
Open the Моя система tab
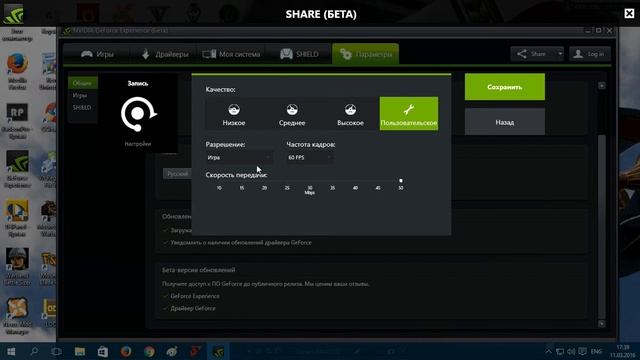coord(231,54)
